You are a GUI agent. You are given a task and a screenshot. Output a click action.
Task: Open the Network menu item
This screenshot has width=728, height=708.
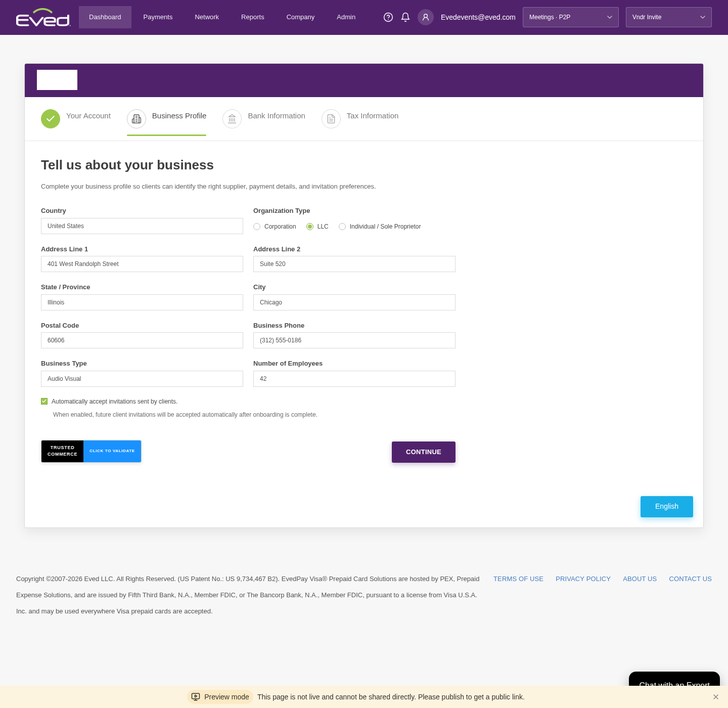pyautogui.click(x=207, y=17)
